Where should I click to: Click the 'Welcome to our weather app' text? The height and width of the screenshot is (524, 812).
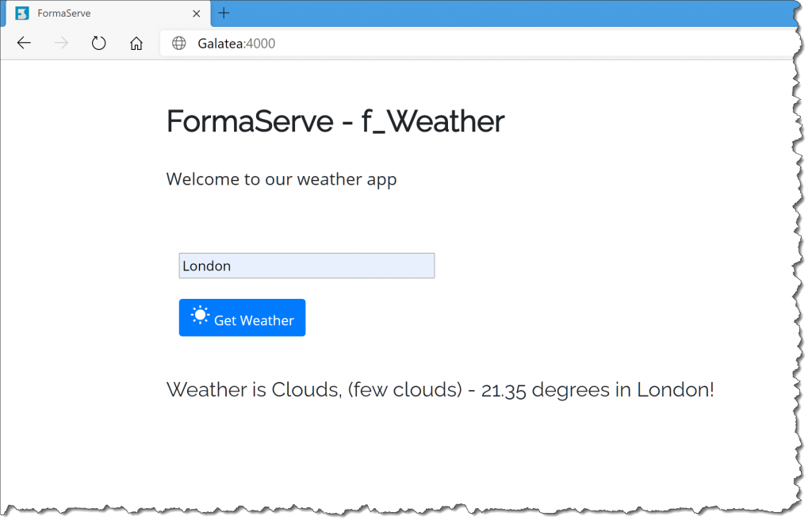click(281, 179)
